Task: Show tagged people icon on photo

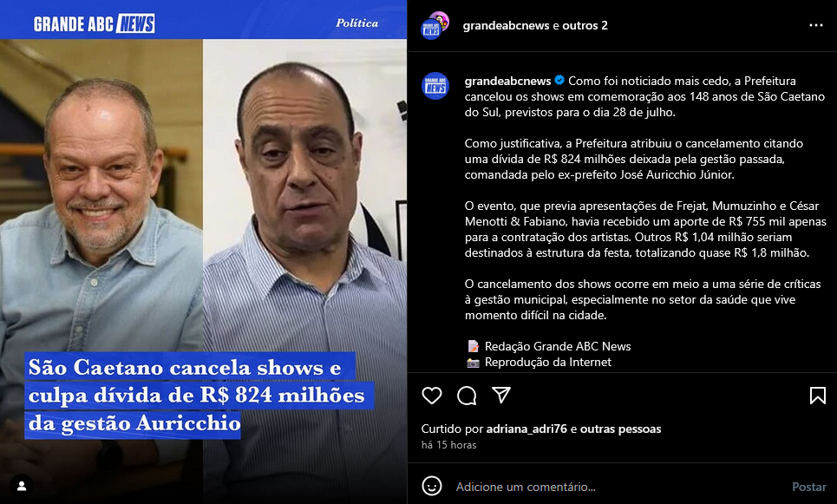Action: point(22,487)
